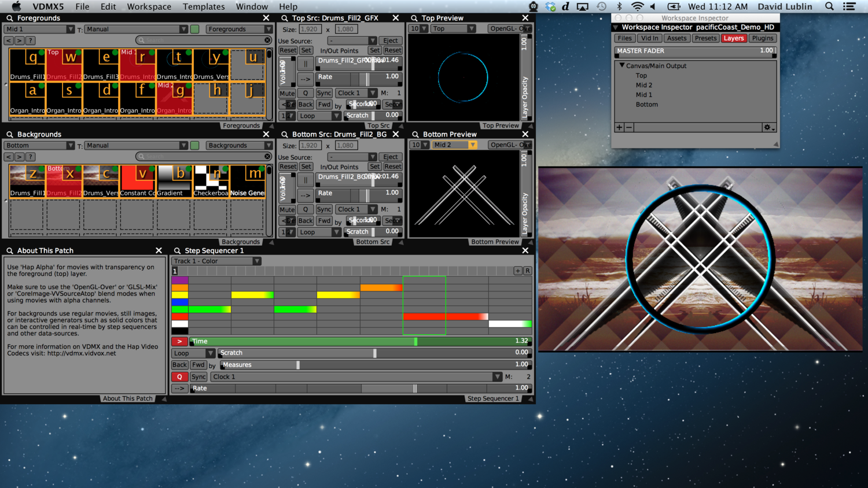Toggle Mute on Top Src
The image size is (868, 488).
[x=287, y=93]
